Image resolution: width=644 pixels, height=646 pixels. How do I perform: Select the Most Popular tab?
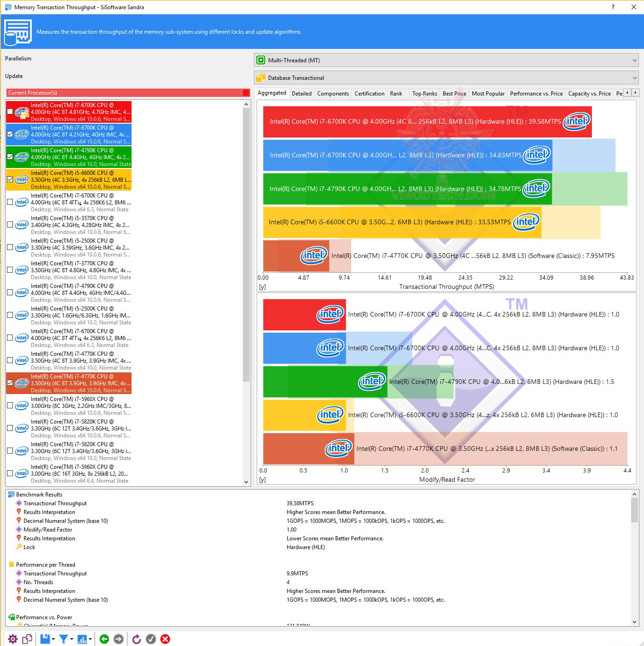(488, 93)
